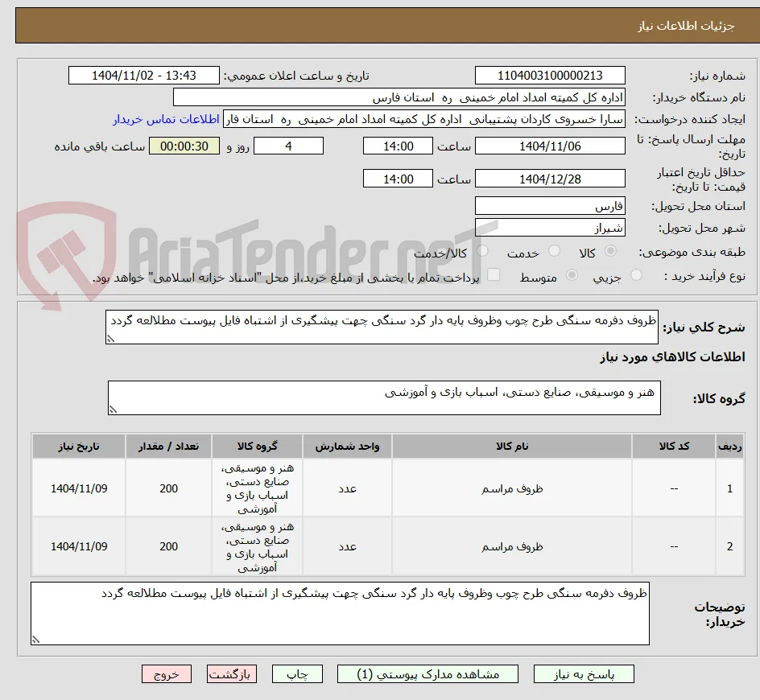760x700 pixels.
Task: Click unit عدد in row 1
Action: [347, 488]
